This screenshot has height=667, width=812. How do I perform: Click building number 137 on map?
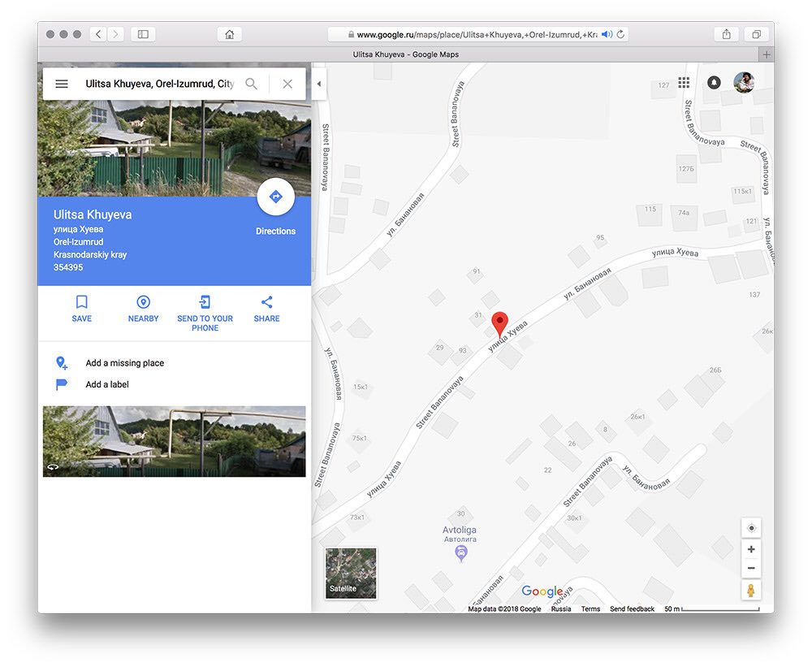(x=754, y=294)
